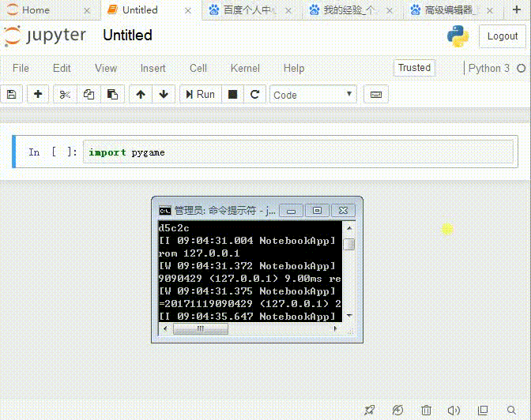Click the magnifier search icon in bottom bar
Screen dimensions: 531x420
click(x=511, y=411)
